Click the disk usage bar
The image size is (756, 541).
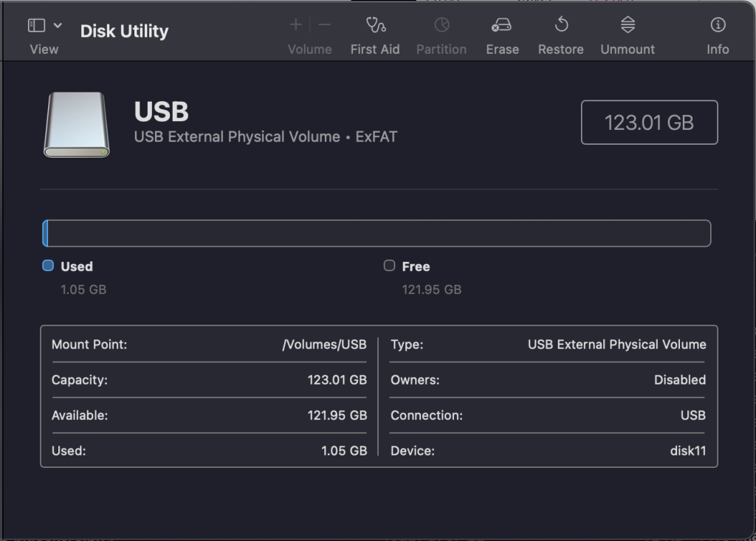[x=377, y=233]
